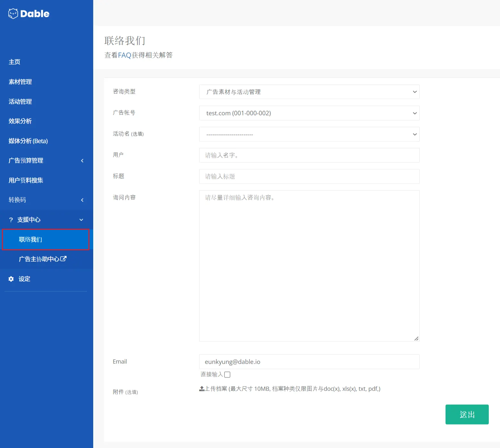Open 素材管理 in sidebar
500x448 pixels.
coord(20,82)
